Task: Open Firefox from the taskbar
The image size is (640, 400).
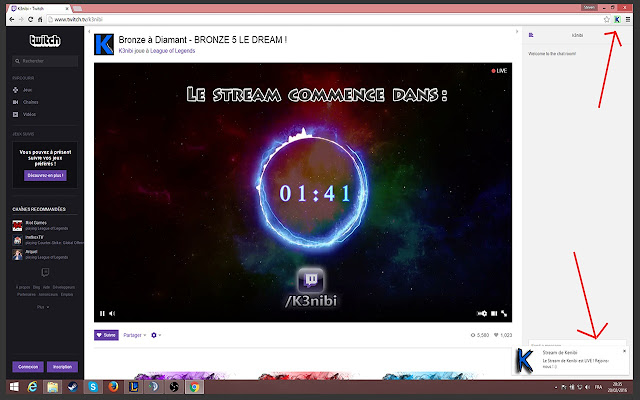Action: coord(113,387)
